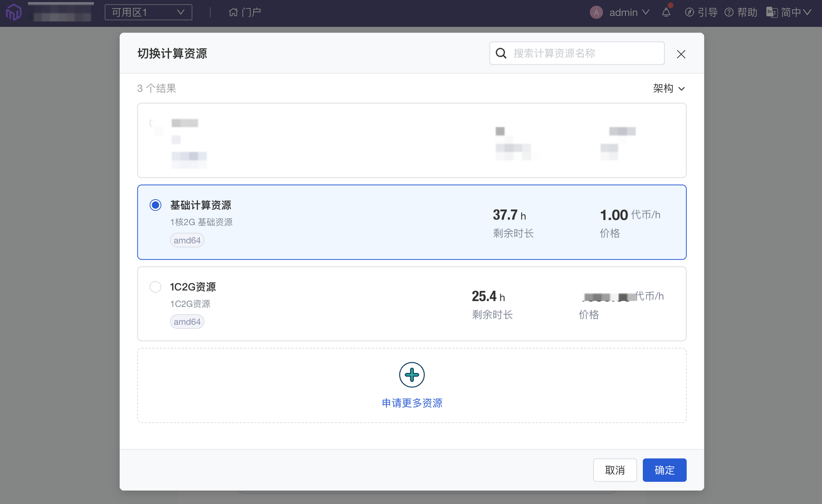
Task: Select the 基础计算资源 radio button
Action: [x=155, y=205]
